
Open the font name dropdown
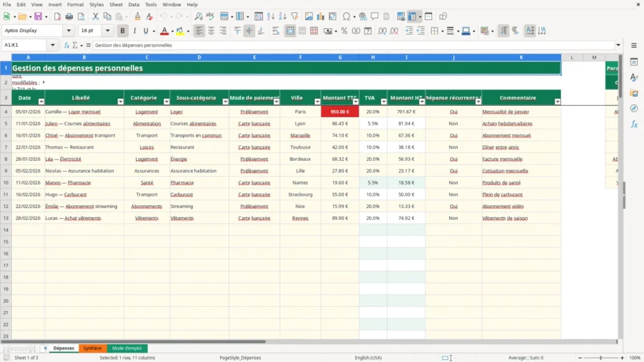click(69, 30)
